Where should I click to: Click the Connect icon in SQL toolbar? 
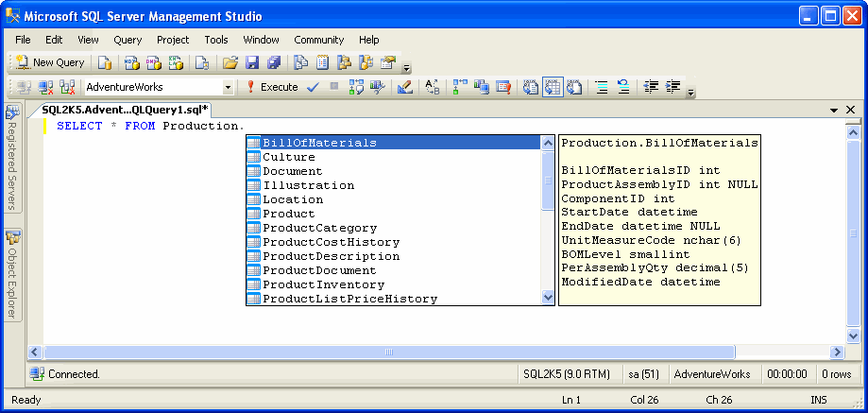tap(24, 87)
